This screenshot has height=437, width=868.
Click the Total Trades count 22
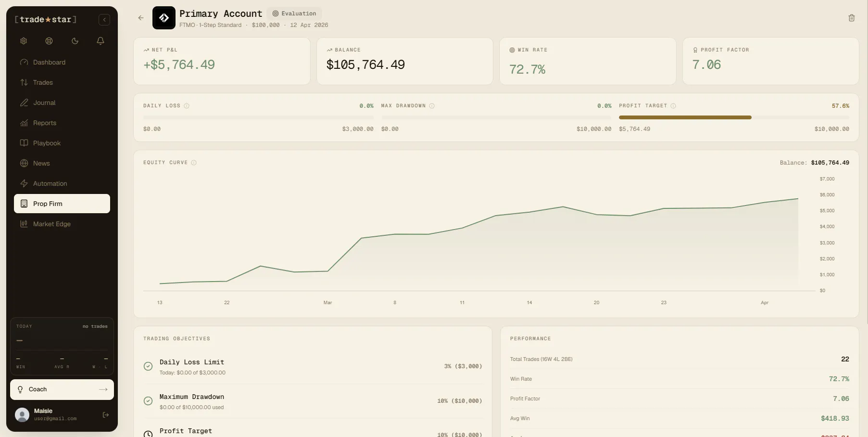pyautogui.click(x=845, y=359)
